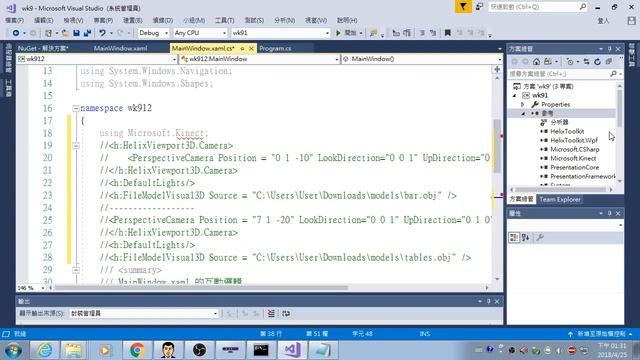Click the Sync with Active Document icon
Image resolution: width=640 pixels, height=360 pixels.
coord(586,62)
